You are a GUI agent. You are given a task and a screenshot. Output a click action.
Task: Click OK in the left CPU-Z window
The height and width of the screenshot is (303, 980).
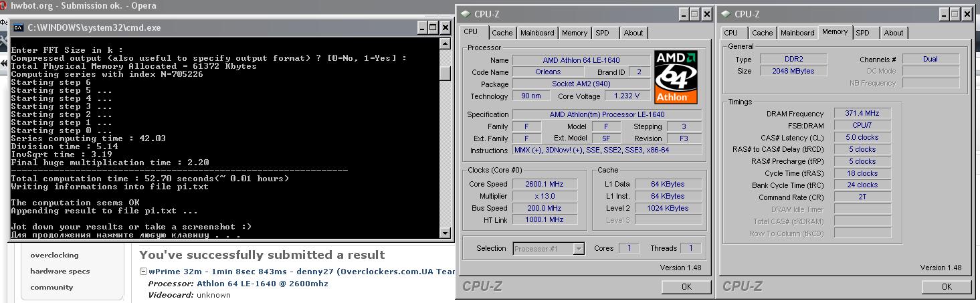686,286
